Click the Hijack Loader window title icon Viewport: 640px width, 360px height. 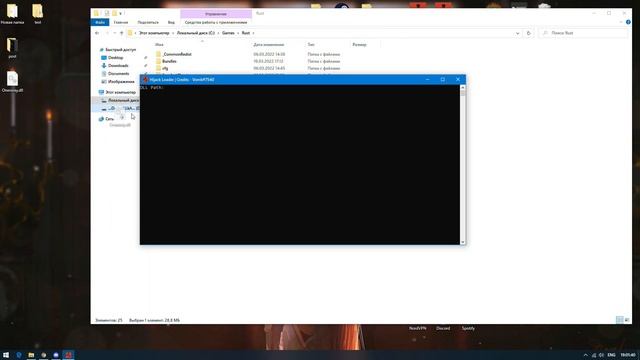145,80
